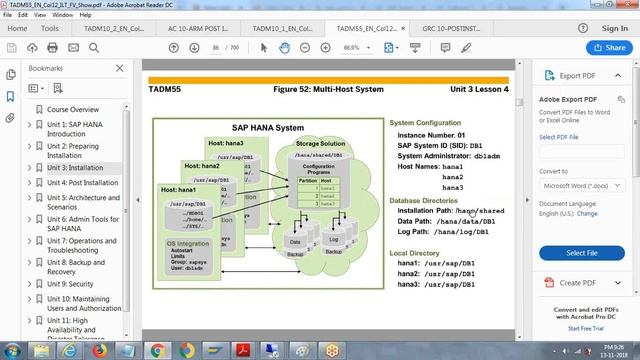Collapse the left navigation pane arrow
This screenshot has width=640, height=360.
[138, 200]
